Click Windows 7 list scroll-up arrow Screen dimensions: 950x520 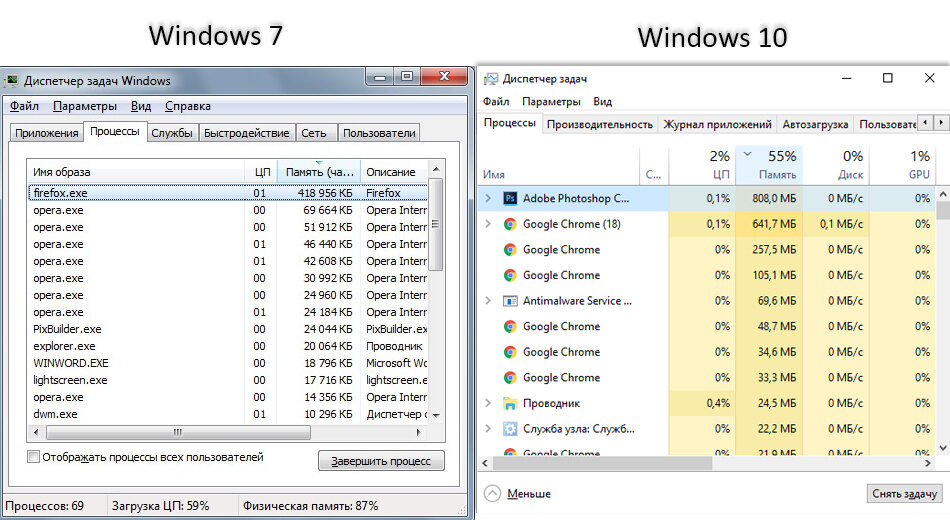(435, 168)
